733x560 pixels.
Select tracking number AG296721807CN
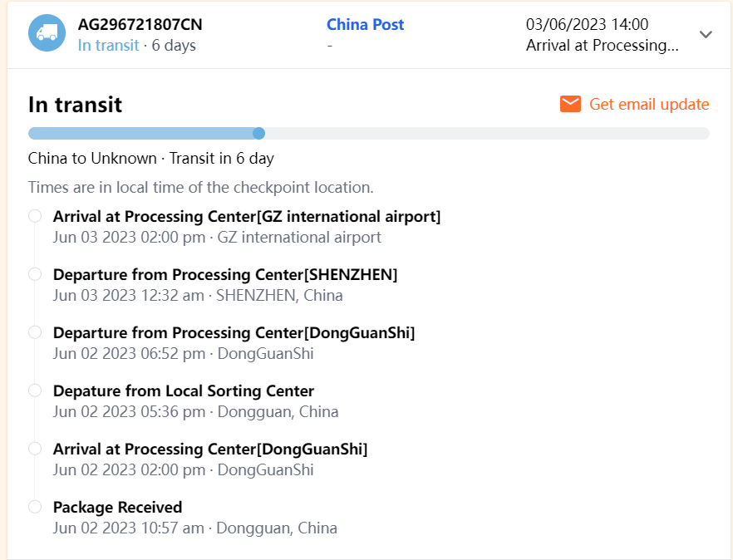click(140, 25)
